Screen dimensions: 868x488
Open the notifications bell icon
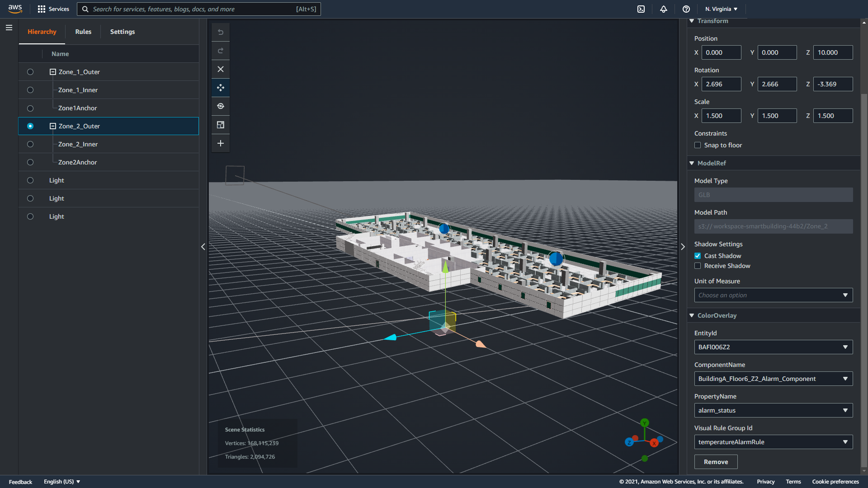tap(663, 9)
